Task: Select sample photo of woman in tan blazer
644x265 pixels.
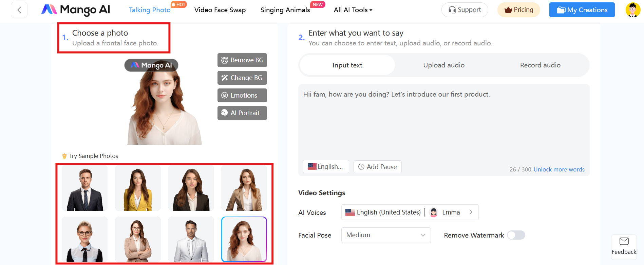Action: coord(244,188)
